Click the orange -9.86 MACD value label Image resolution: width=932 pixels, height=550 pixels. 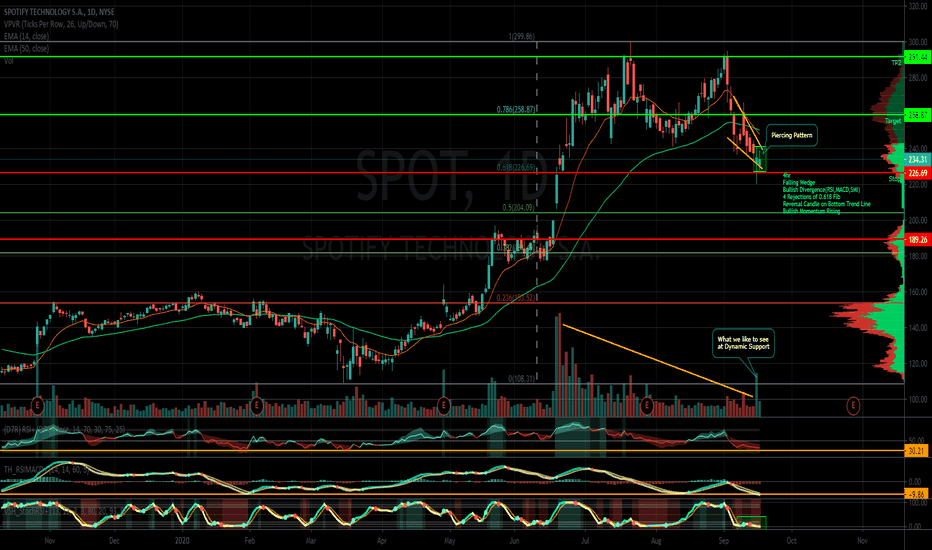(x=917, y=494)
